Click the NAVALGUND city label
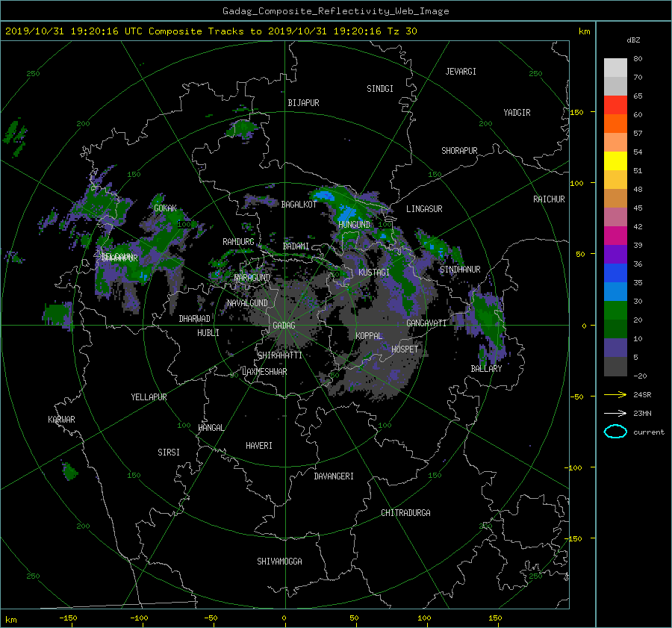Image resolution: width=672 pixels, height=628 pixels. pos(248,303)
